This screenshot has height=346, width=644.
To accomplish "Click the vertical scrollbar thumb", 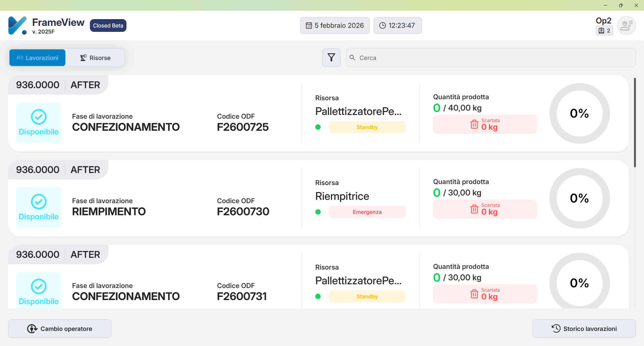I will [635, 122].
